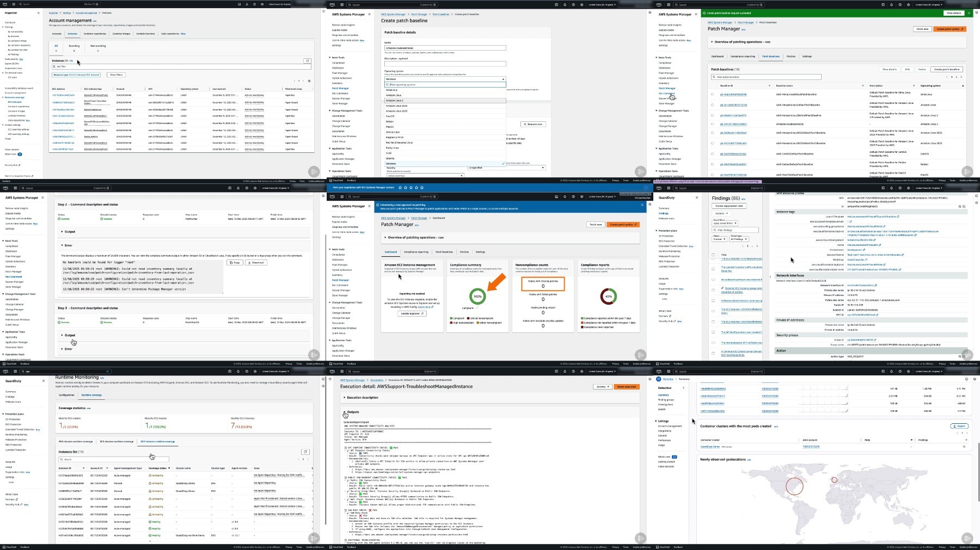Select the AWS-DebianDefaultPatchBaseline radio button

tap(713, 164)
